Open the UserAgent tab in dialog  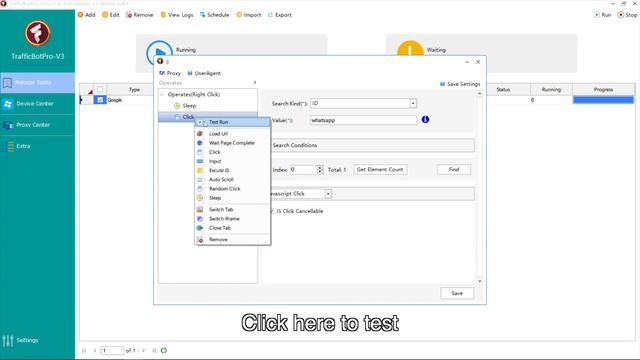pyautogui.click(x=204, y=73)
